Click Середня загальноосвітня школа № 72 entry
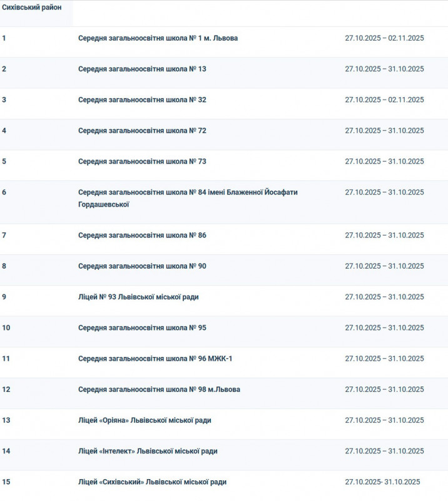Image resolution: width=448 pixels, height=501 pixels. pyautogui.click(x=142, y=131)
